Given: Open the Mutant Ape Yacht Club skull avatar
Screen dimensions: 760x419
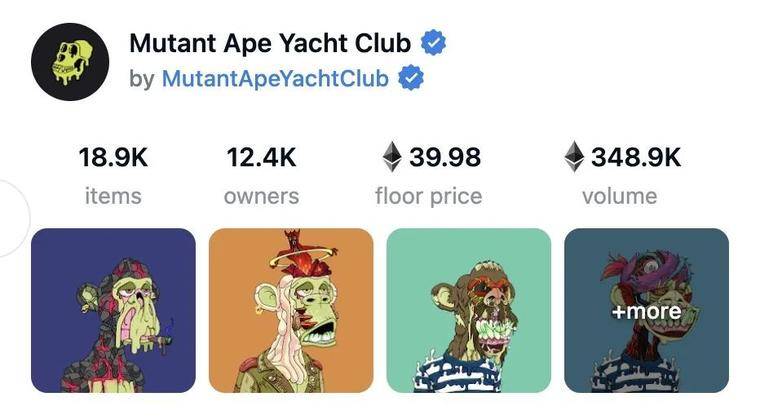Looking at the screenshot, I should 70,62.
